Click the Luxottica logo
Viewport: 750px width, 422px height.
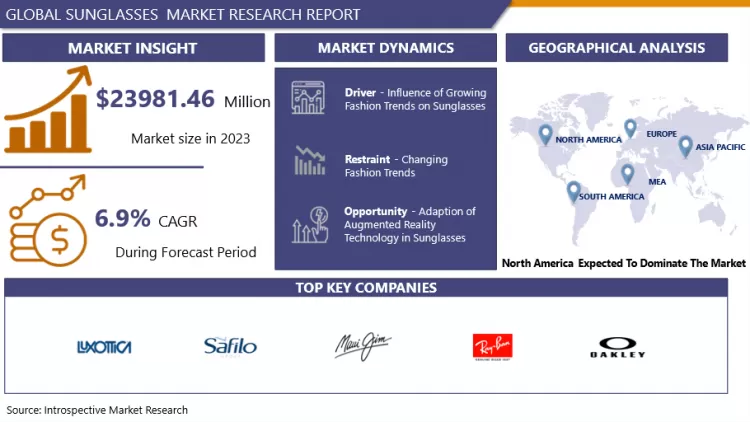pos(104,347)
